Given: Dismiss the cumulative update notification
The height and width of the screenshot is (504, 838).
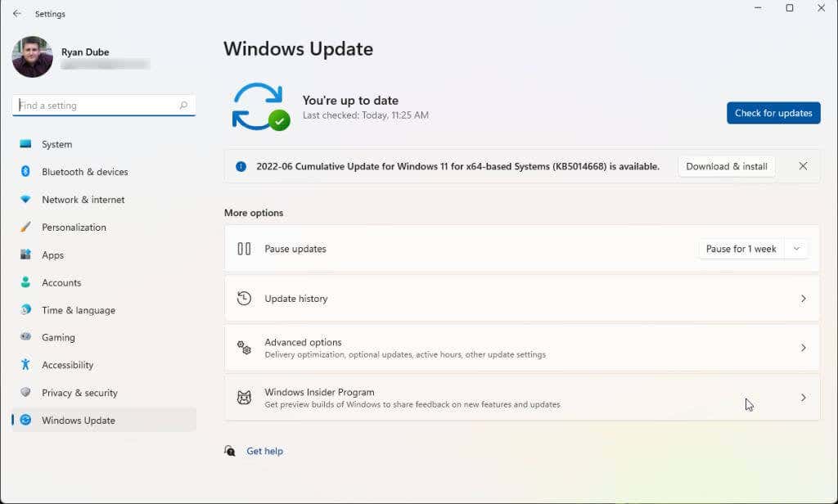Looking at the screenshot, I should (x=803, y=166).
